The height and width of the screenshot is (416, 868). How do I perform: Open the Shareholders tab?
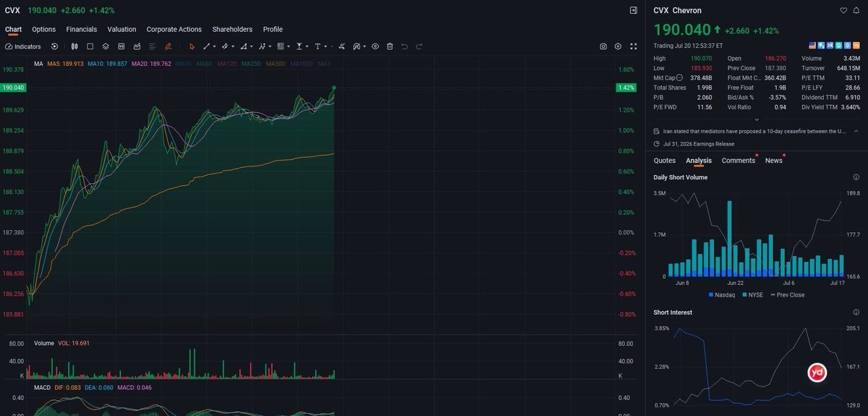coord(232,29)
